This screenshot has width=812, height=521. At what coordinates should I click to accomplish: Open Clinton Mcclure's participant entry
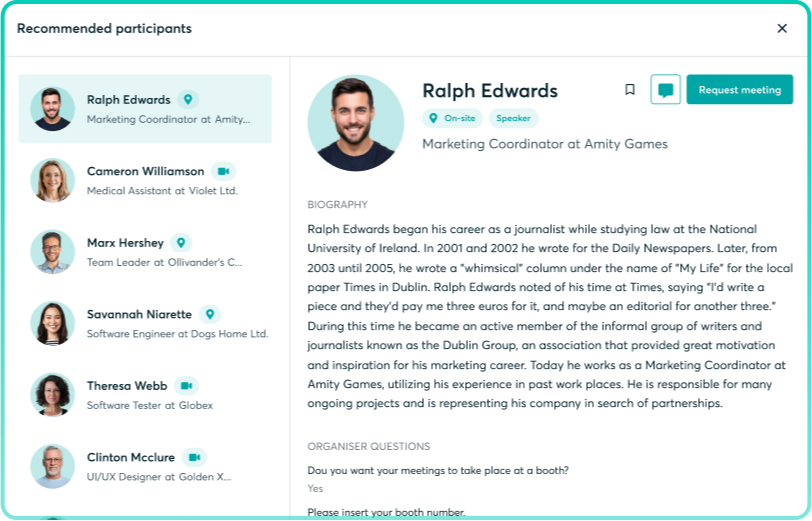[x=145, y=466]
